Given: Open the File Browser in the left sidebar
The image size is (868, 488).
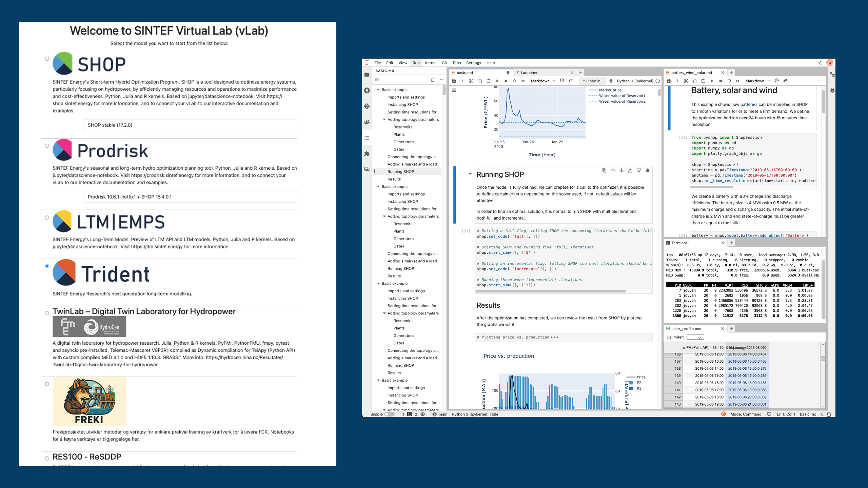Looking at the screenshot, I should click(x=367, y=75).
